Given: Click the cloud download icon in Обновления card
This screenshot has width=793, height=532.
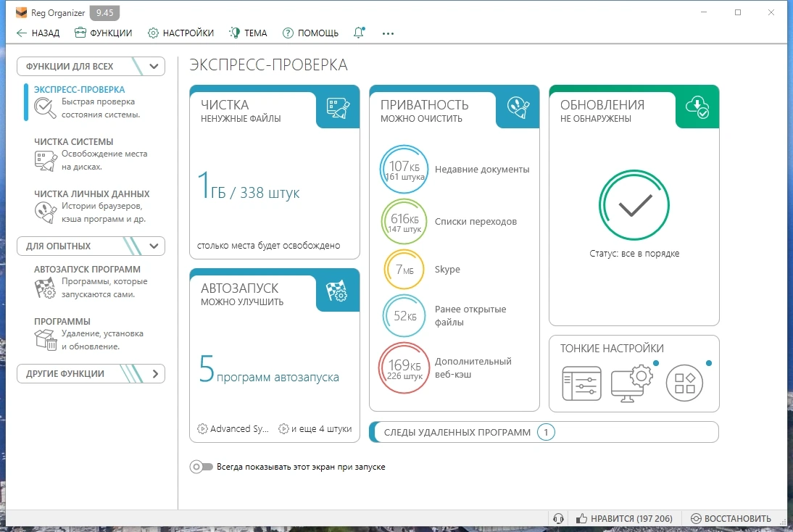Looking at the screenshot, I should [x=697, y=107].
